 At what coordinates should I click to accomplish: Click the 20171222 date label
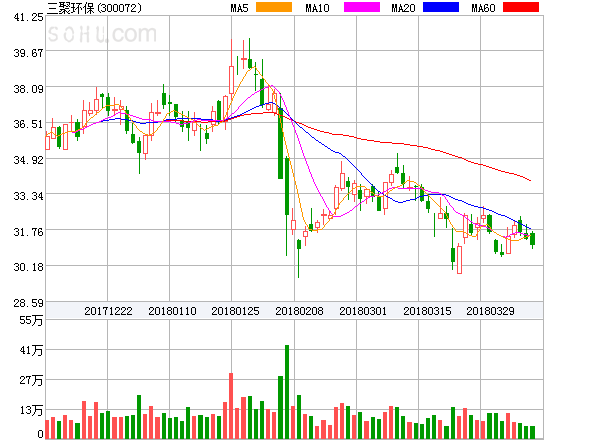108,311
